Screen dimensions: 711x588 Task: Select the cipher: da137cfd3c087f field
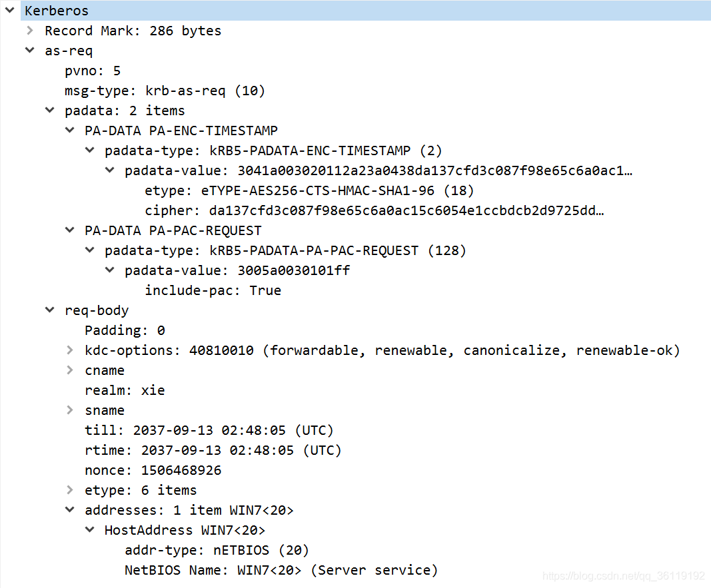point(374,210)
